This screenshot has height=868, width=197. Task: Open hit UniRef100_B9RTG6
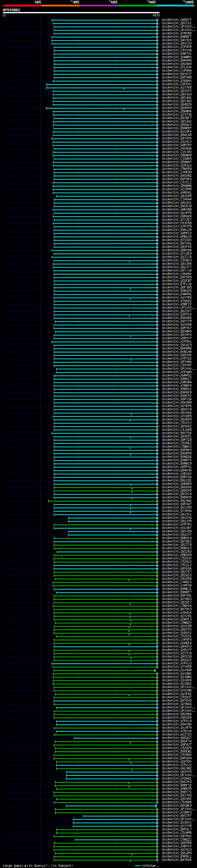[177, 477]
